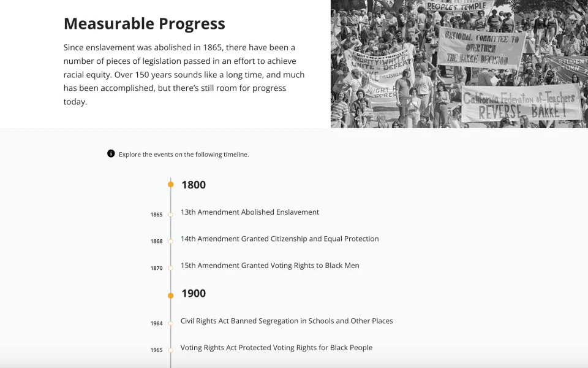Click the 1965 timeline event dot

(171, 350)
